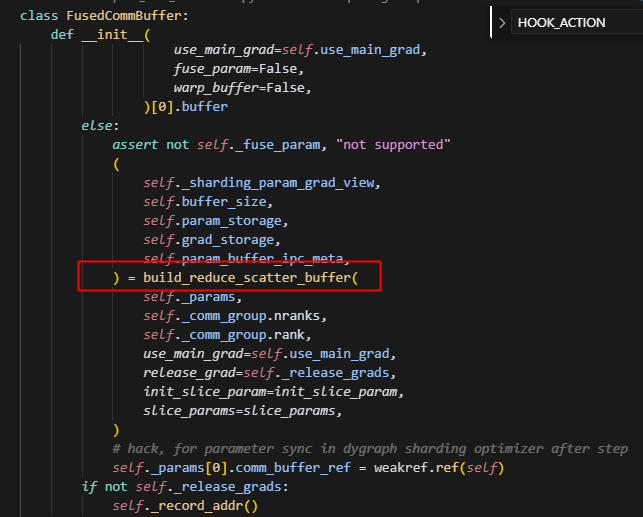643x517 pixels.
Task: Click the hack comment line
Action: (370, 449)
